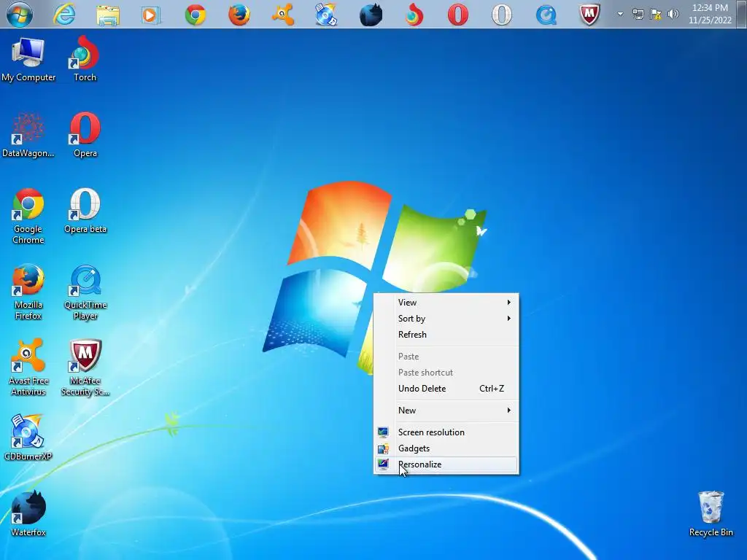The width and height of the screenshot is (747, 560).
Task: Choose Refresh in context menu
Action: (x=446, y=335)
